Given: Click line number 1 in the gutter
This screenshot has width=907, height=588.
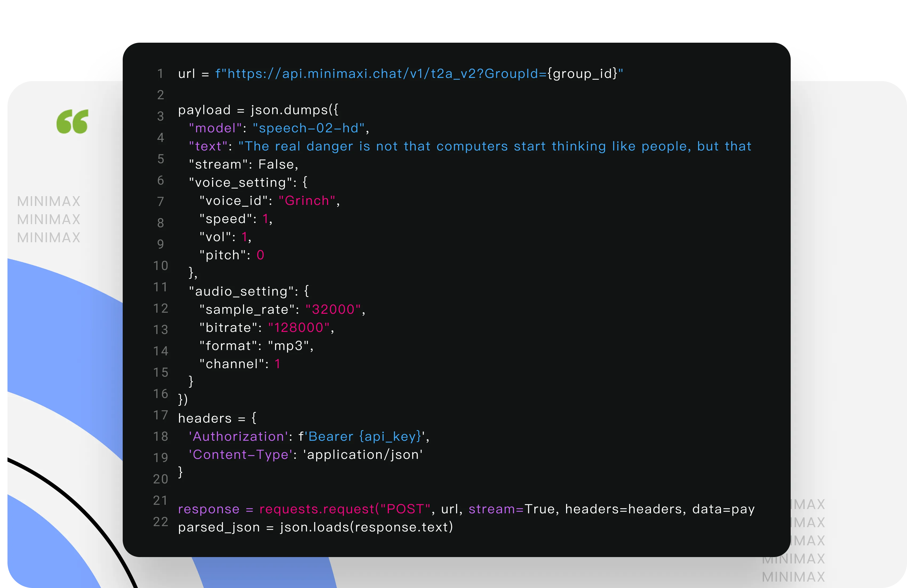Looking at the screenshot, I should 160,74.
